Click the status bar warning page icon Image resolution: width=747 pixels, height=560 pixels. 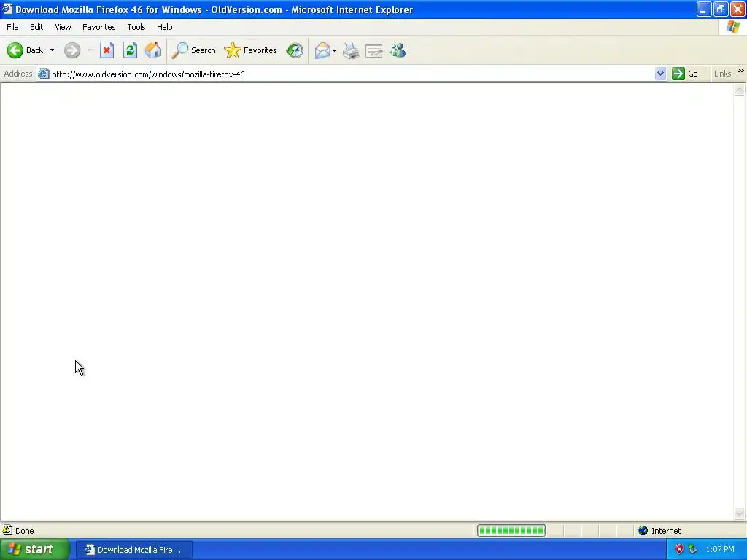[7, 530]
